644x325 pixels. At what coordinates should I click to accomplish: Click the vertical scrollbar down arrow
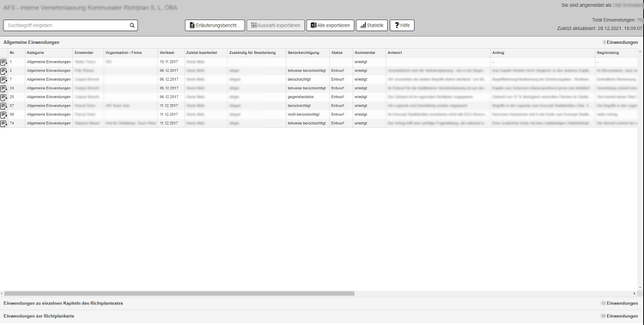640,288
